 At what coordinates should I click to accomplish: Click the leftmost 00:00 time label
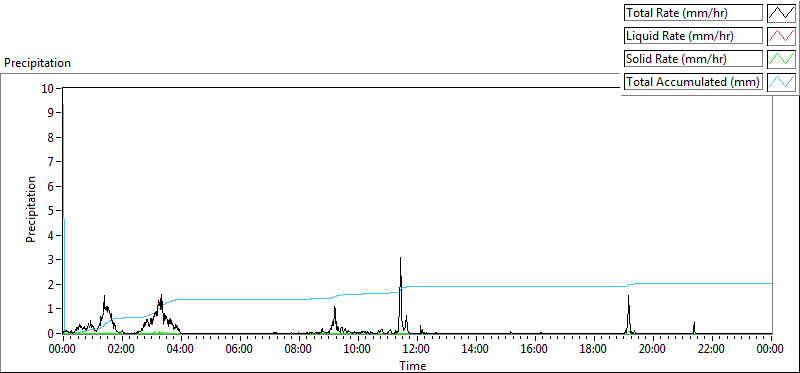pyautogui.click(x=63, y=350)
